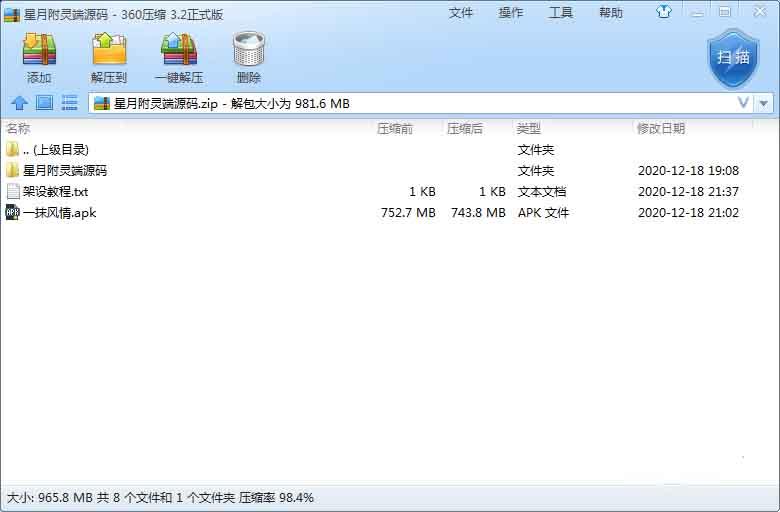
Task: Open the 操作 (Operation) menu
Action: click(x=511, y=13)
